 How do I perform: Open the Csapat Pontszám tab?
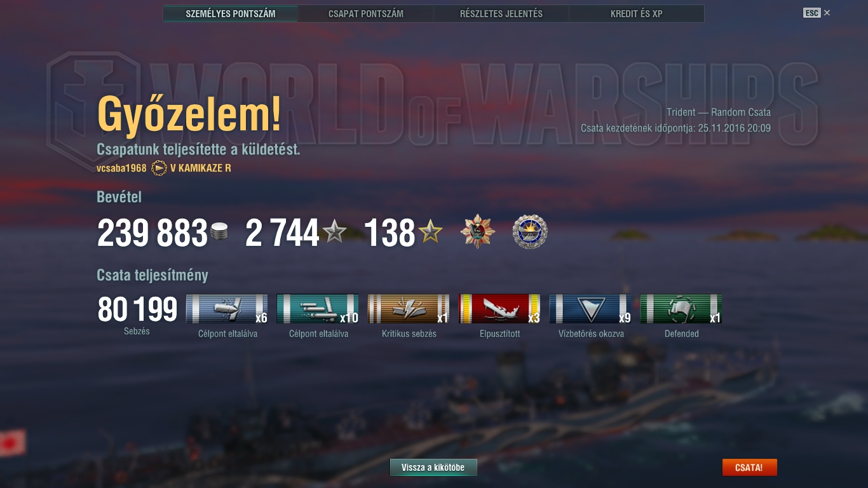click(x=366, y=13)
